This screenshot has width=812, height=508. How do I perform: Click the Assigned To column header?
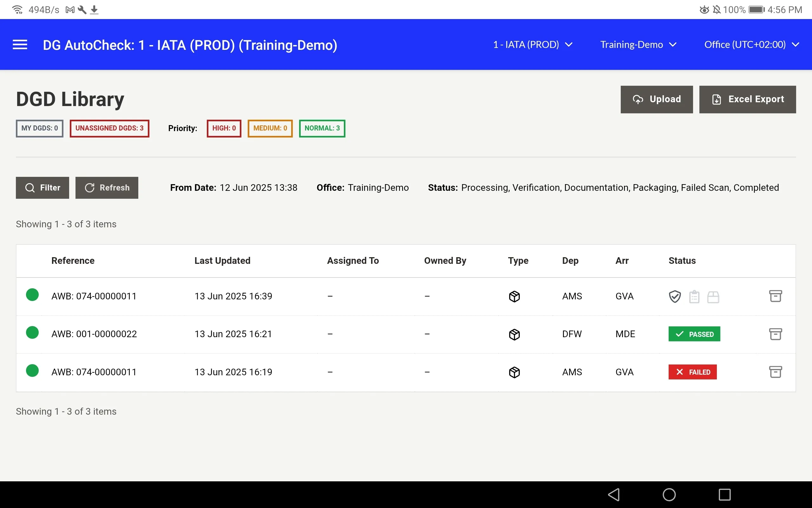353,261
